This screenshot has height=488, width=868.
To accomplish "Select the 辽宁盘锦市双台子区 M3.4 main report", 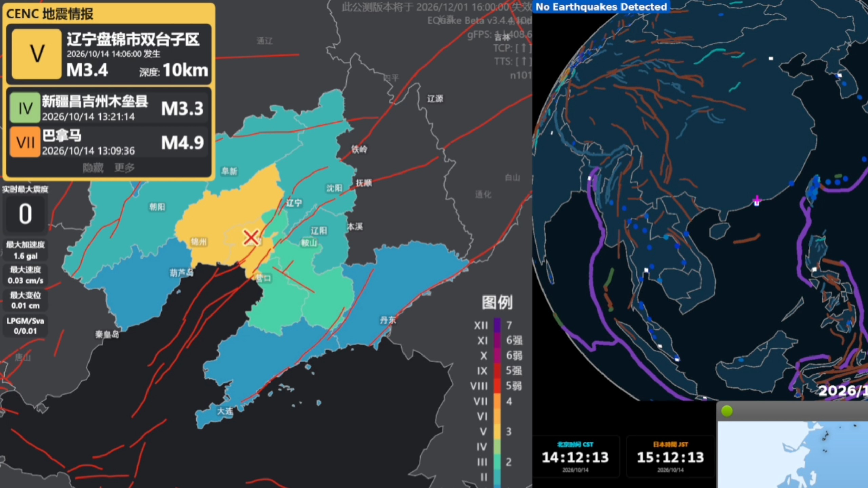I will [109, 54].
